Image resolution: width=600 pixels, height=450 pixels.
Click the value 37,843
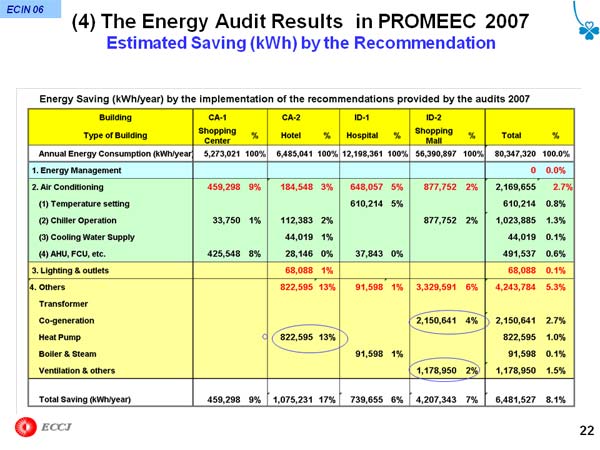click(369, 254)
